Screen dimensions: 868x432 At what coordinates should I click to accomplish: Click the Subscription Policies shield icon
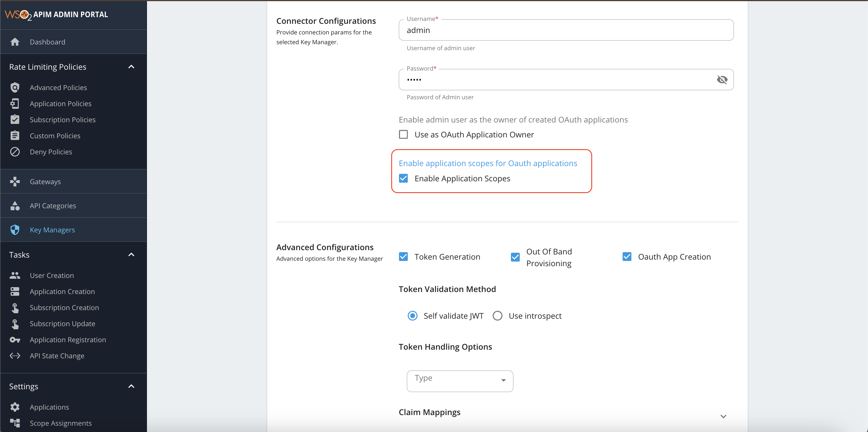click(15, 120)
